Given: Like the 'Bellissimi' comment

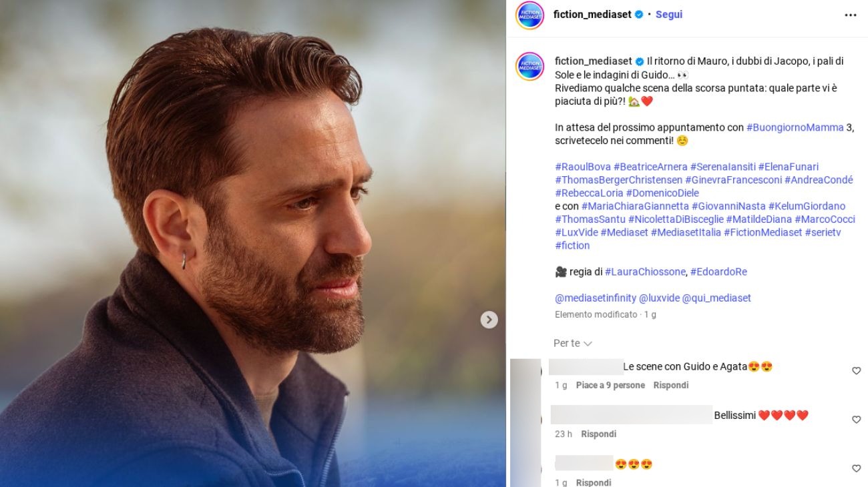Looking at the screenshot, I should [856, 420].
